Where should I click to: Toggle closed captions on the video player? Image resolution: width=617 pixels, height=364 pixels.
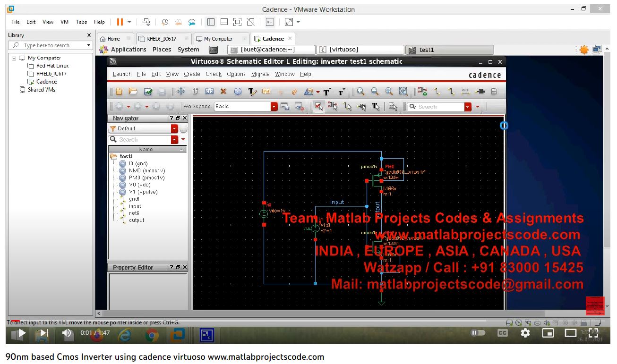click(503, 333)
